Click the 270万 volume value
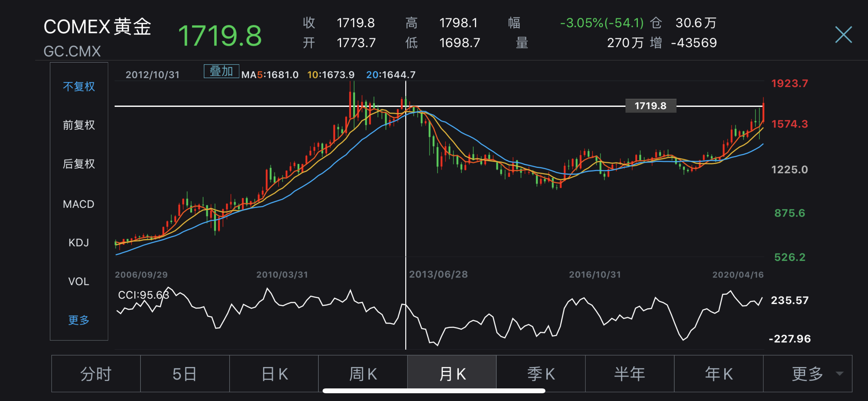The height and width of the screenshot is (401, 868). (625, 43)
